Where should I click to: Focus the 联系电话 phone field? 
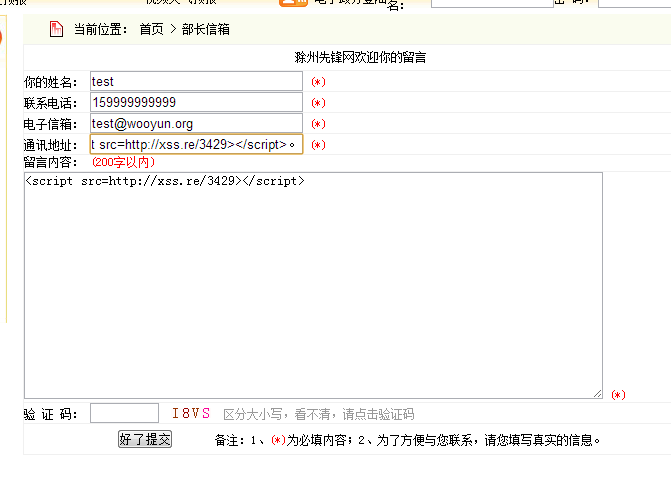tap(196, 102)
